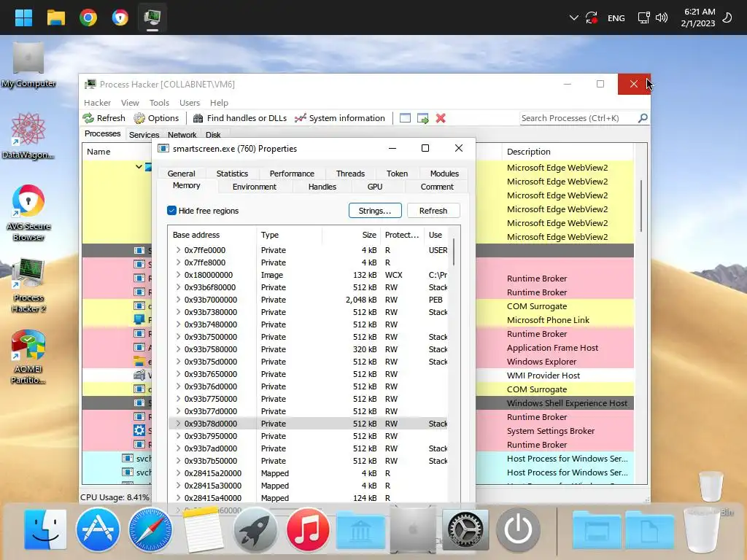The image size is (747, 560).
Task: Launch Google Chrome from taskbar
Action: tap(88, 17)
